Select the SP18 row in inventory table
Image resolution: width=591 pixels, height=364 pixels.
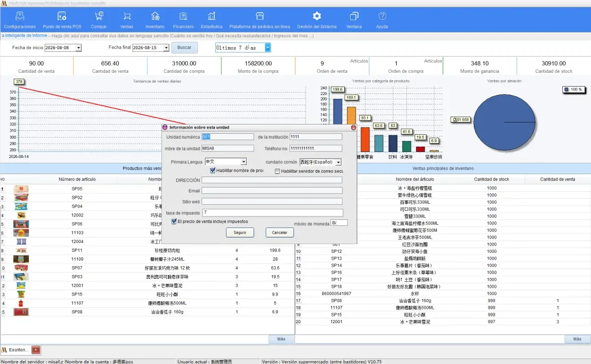click(x=443, y=286)
